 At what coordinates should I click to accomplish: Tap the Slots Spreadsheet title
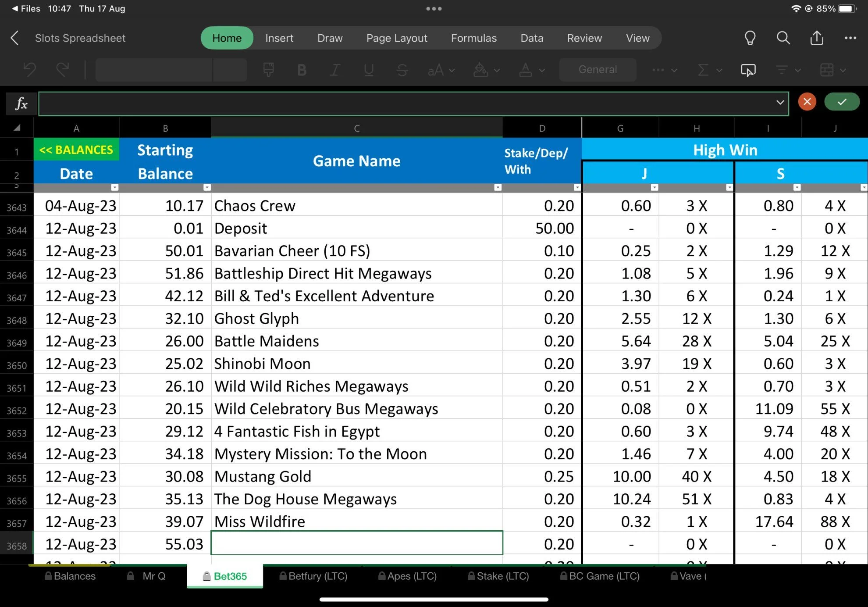(80, 38)
